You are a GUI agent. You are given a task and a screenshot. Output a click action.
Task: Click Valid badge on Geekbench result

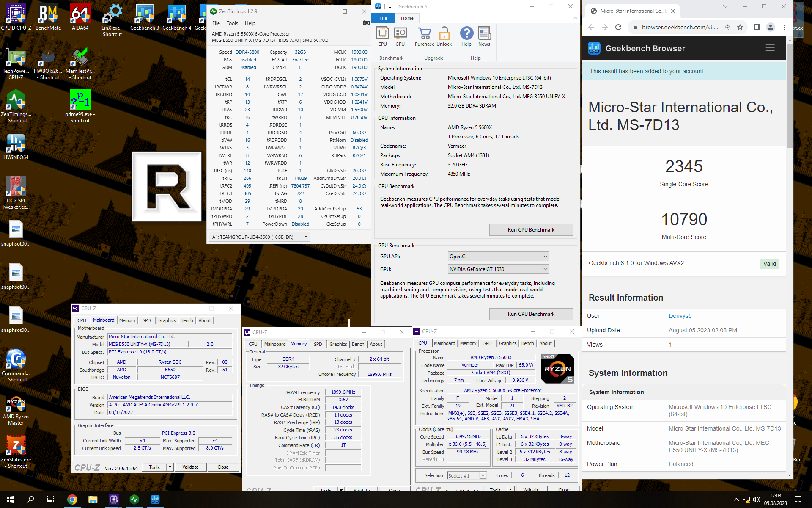tap(769, 264)
